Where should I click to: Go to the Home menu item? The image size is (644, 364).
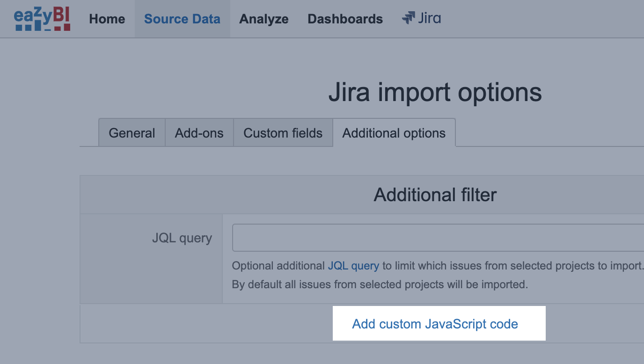coord(107,19)
